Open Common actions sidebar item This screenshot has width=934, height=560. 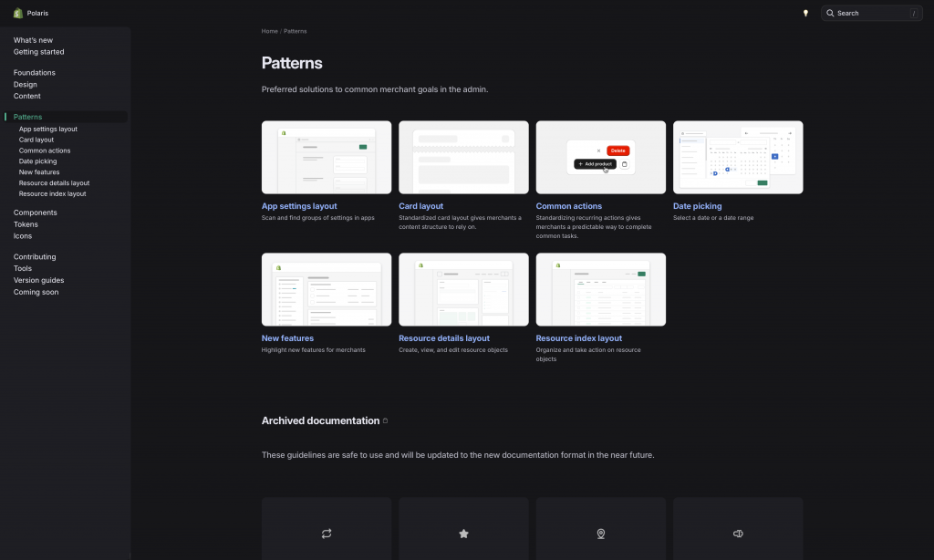point(45,150)
